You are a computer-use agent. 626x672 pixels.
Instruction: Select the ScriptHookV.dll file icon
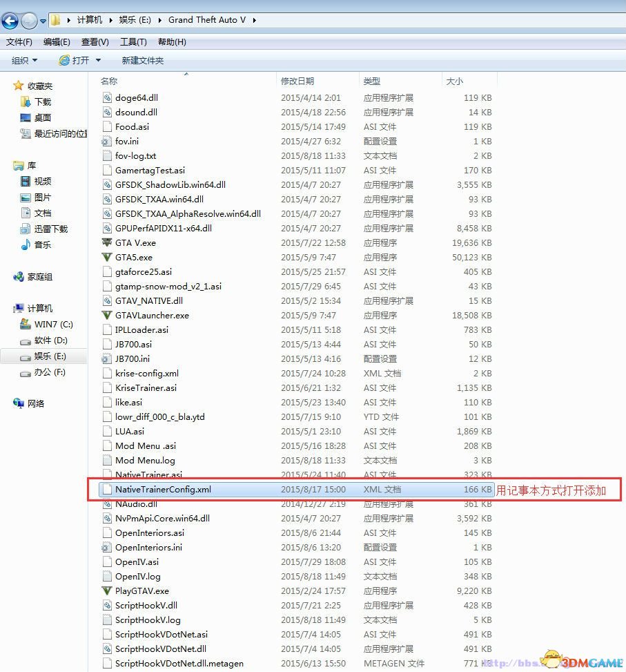click(107, 605)
